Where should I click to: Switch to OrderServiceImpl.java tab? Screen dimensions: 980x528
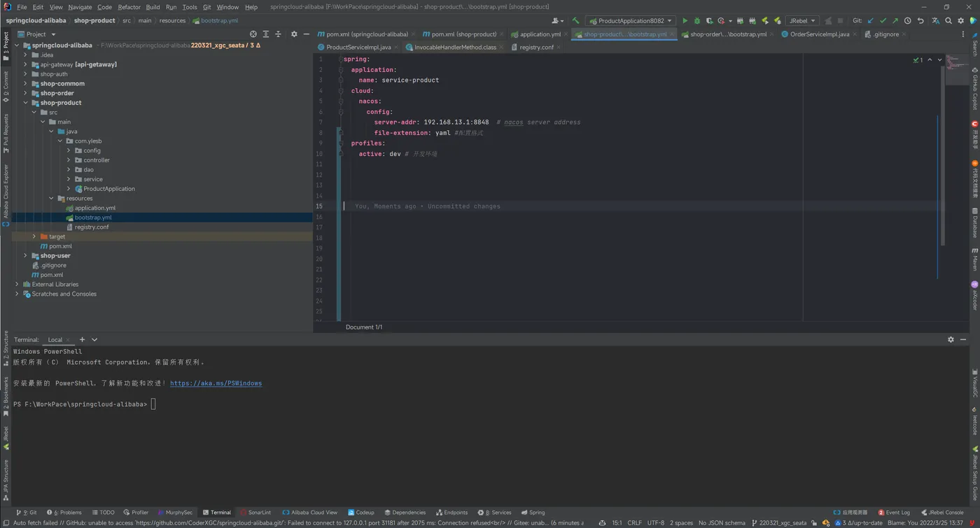coord(819,34)
